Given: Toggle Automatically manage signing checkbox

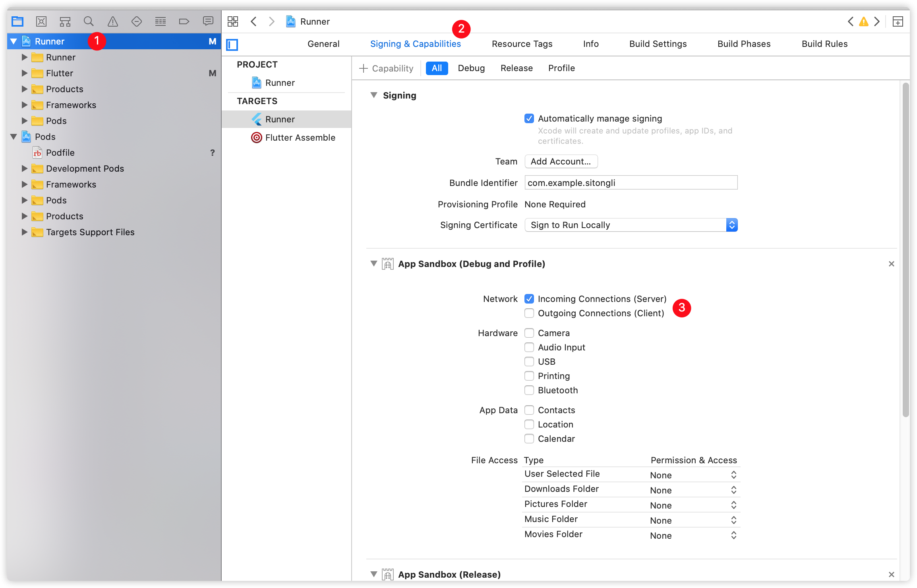Looking at the screenshot, I should pos(529,118).
